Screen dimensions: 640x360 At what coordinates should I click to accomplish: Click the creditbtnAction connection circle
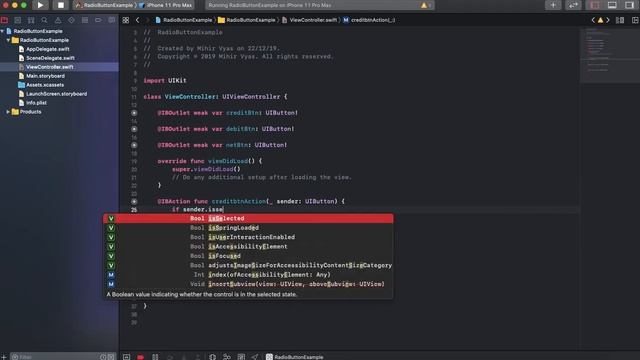(x=134, y=201)
